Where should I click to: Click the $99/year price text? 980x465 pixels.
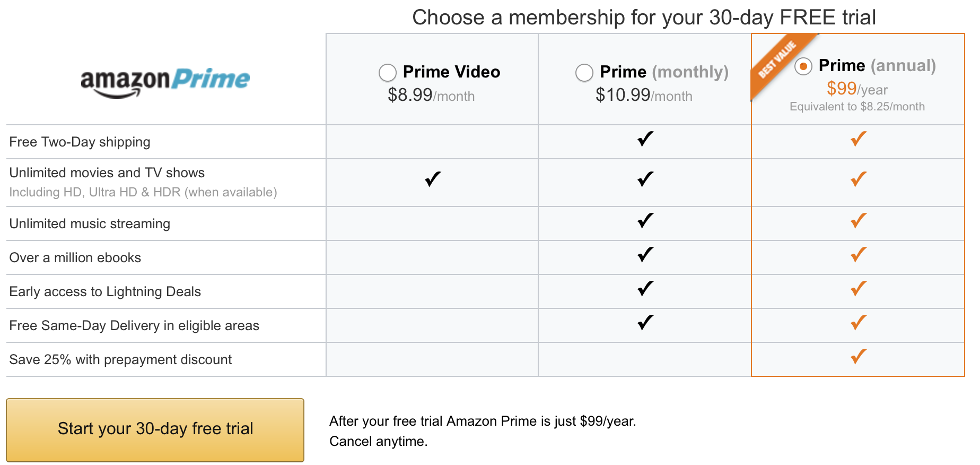coord(857,89)
